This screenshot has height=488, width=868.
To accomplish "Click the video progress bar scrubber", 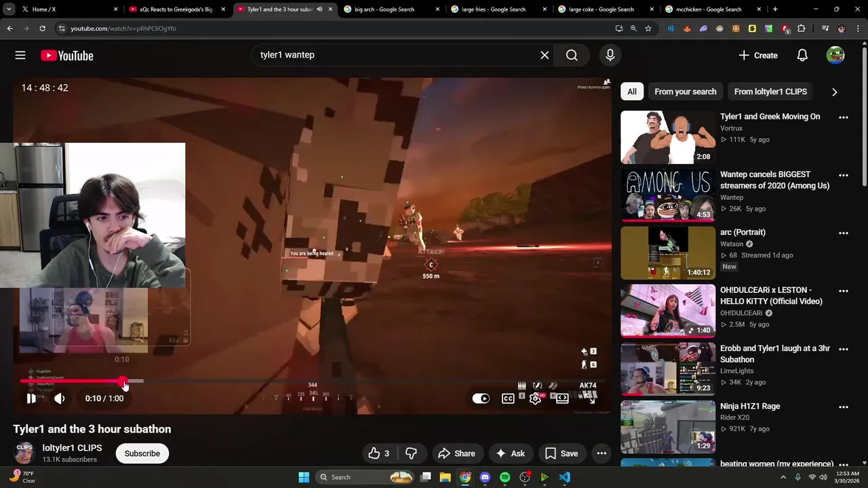I will 123,382.
